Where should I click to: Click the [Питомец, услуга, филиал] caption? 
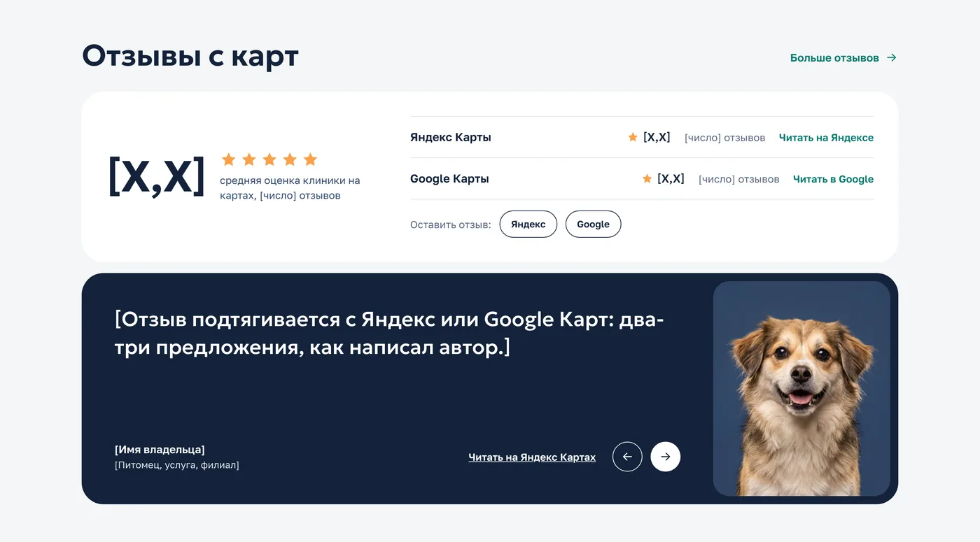177,465
